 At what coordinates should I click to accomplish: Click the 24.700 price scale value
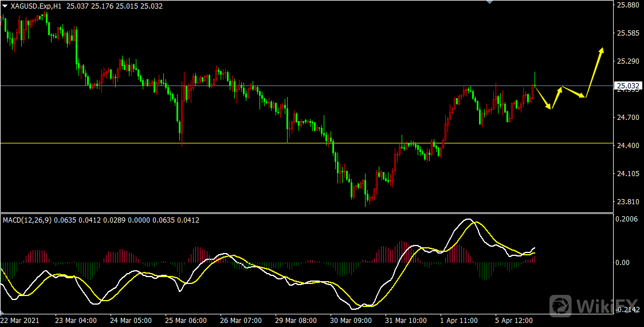(627, 118)
